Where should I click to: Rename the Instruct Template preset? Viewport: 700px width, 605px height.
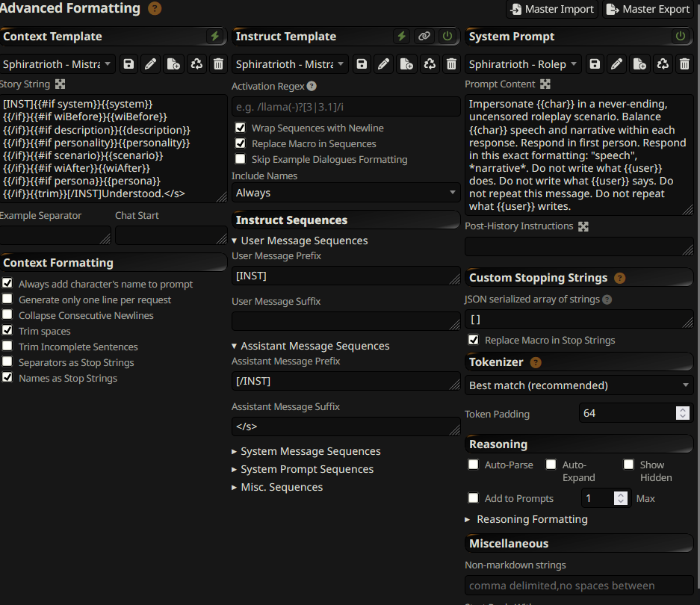pyautogui.click(x=384, y=64)
